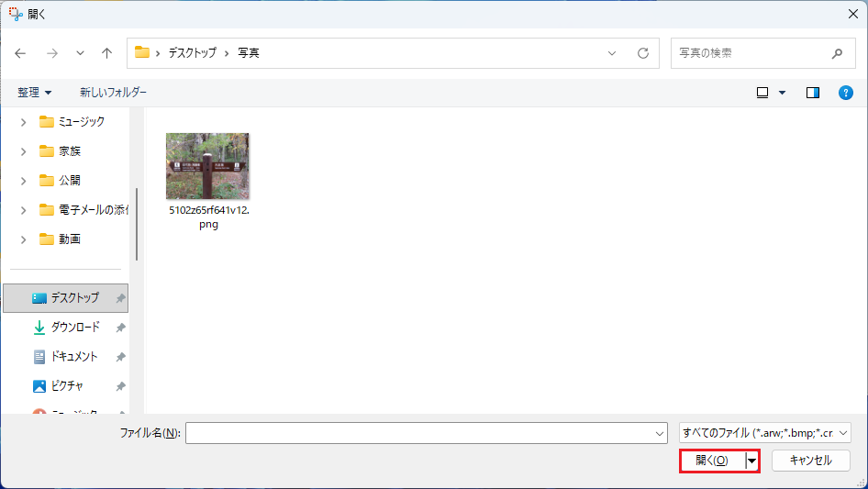Click the Back navigation arrow
Screen dimensions: 868x489
pos(21,53)
